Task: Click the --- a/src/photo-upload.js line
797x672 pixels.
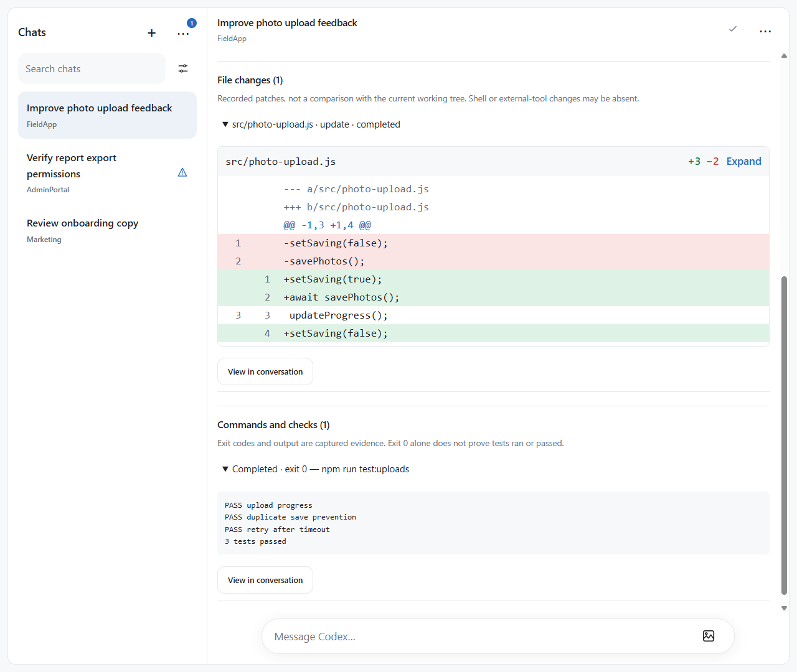Action: coord(356,189)
